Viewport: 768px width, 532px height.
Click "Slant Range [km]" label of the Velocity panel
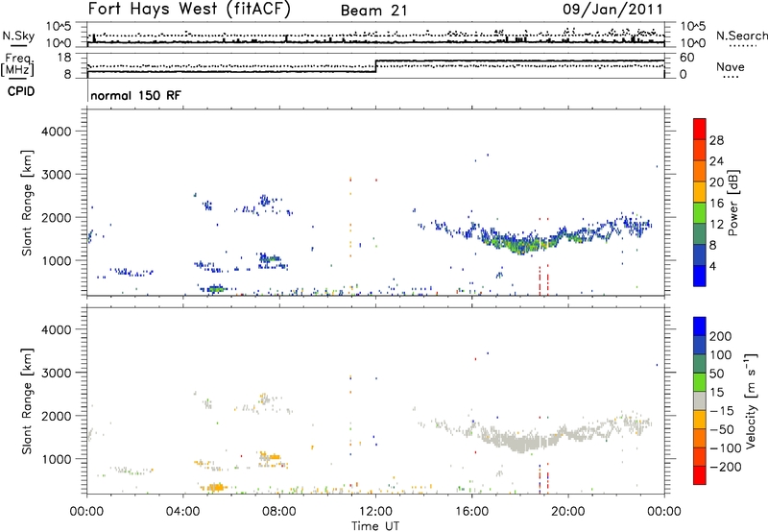coord(27,401)
